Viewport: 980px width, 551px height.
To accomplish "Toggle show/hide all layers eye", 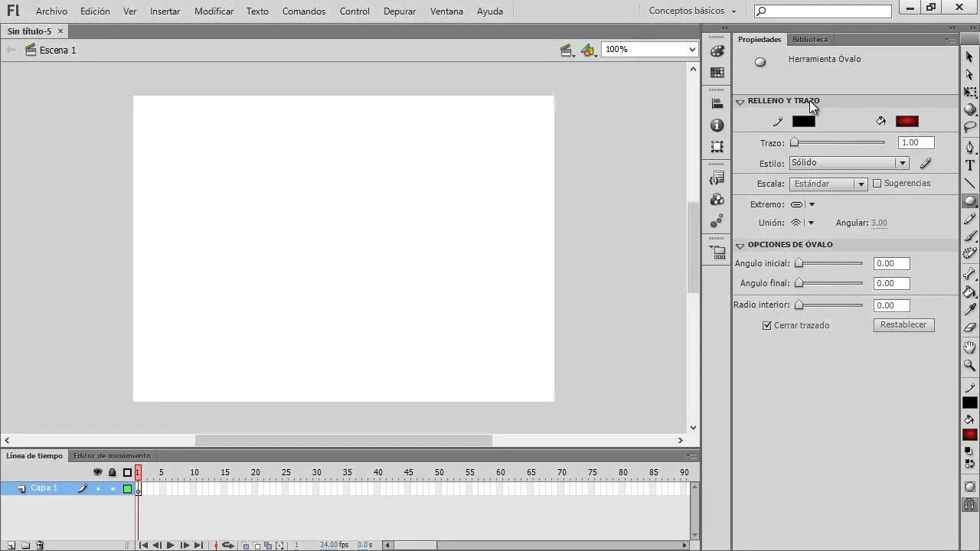I will click(97, 472).
